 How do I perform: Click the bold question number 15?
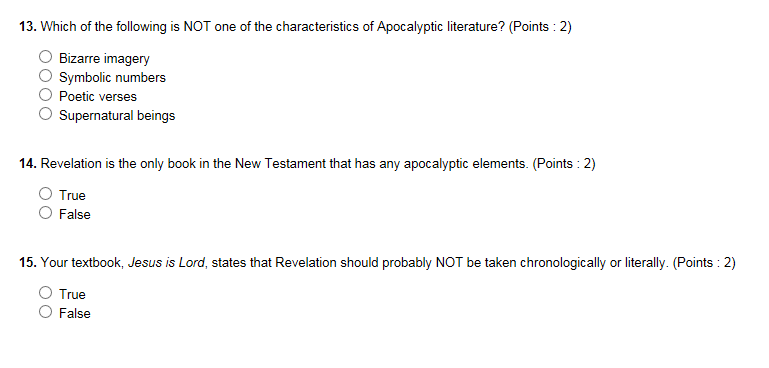point(28,263)
